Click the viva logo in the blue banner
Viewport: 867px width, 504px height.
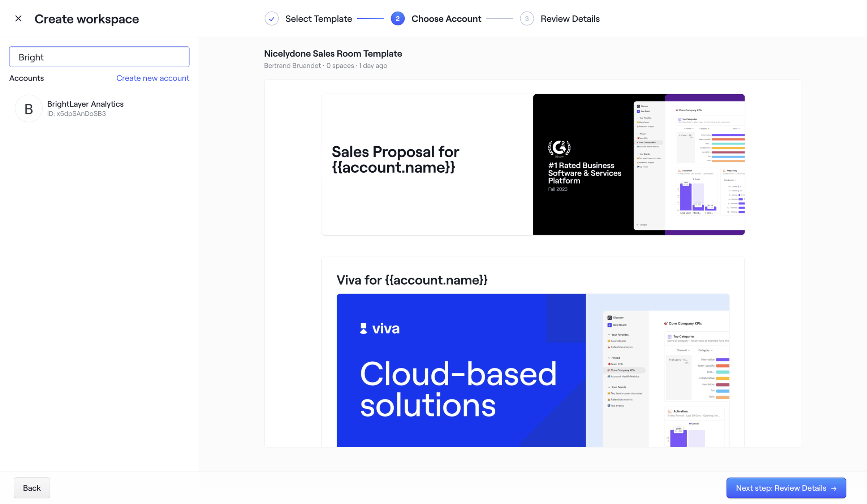click(x=380, y=328)
